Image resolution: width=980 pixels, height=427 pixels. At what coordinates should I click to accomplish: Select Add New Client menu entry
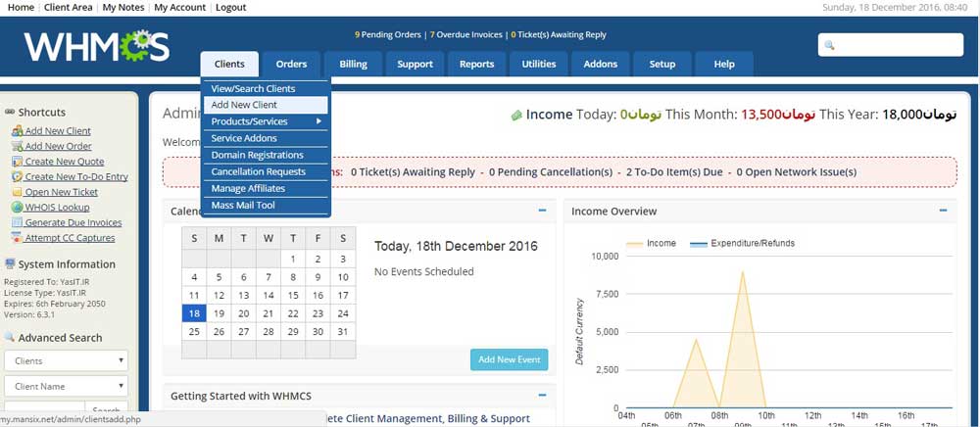tap(266, 105)
